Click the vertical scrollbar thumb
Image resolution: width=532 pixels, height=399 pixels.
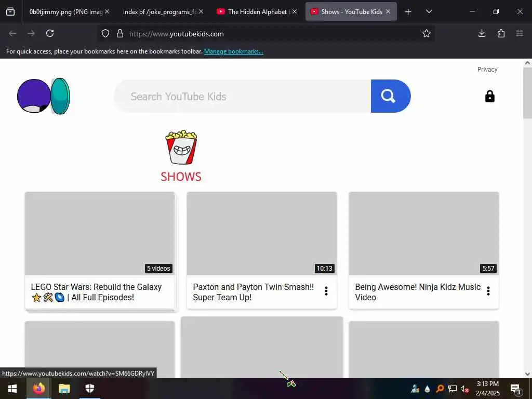coord(527,93)
